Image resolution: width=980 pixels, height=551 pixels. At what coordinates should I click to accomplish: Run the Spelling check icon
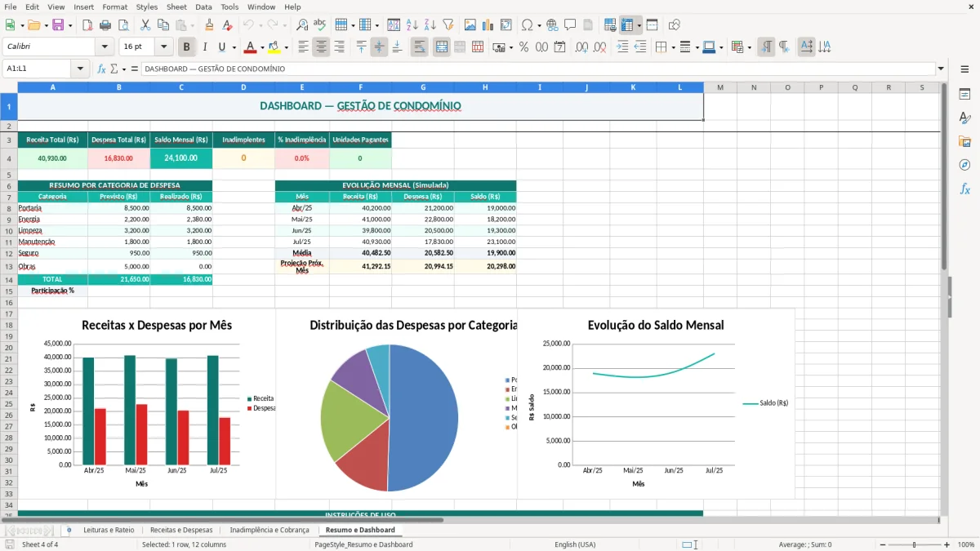tap(320, 25)
